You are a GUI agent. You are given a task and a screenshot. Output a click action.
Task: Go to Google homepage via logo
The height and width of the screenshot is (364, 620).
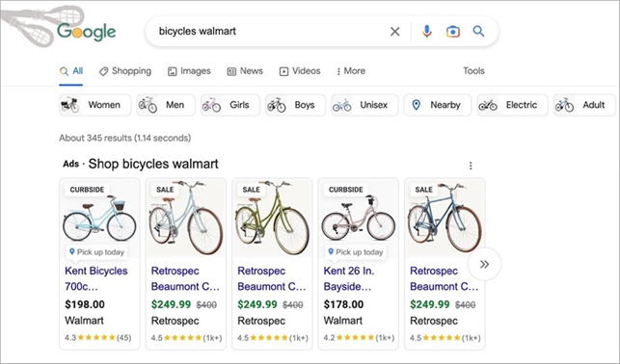pyautogui.click(x=87, y=32)
